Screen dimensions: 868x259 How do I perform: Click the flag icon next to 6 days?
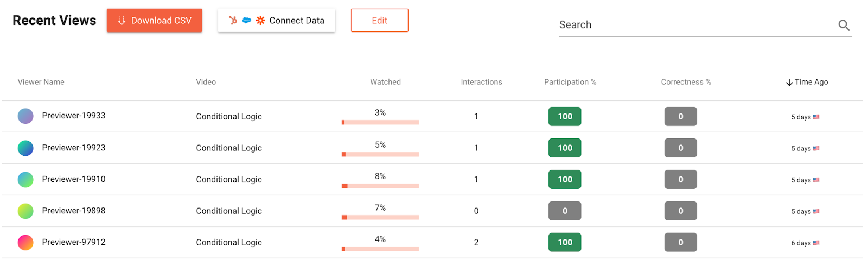816,243
